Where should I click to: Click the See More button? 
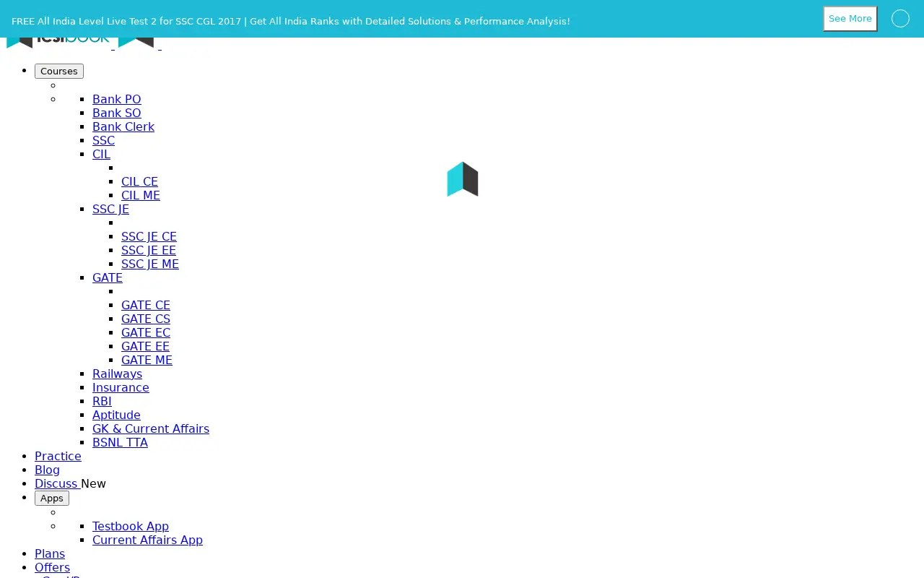click(850, 19)
